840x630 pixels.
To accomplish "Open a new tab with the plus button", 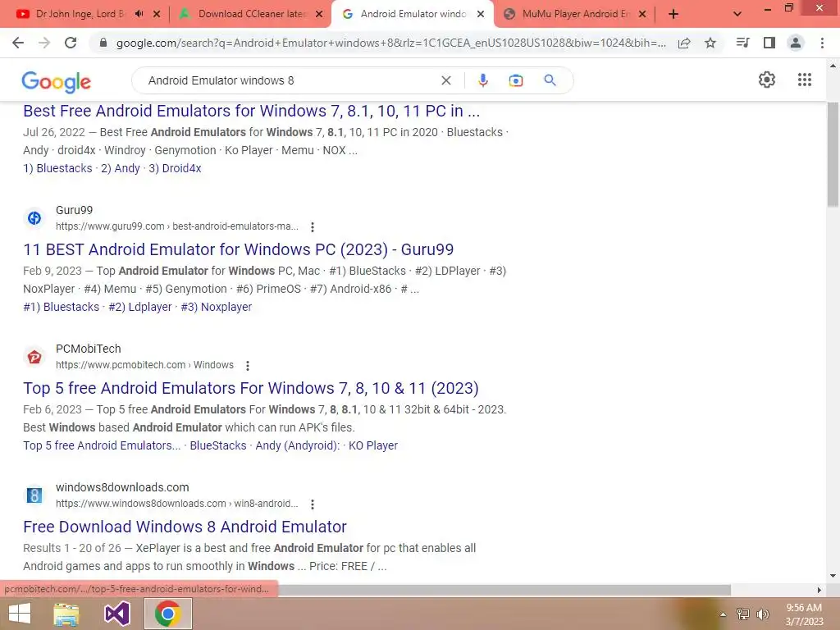I will coord(673,14).
